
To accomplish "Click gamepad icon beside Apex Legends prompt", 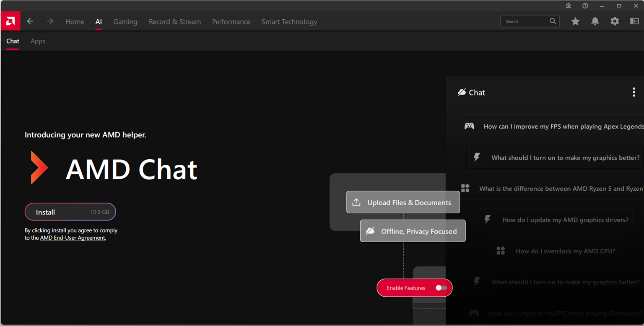I will pos(469,126).
